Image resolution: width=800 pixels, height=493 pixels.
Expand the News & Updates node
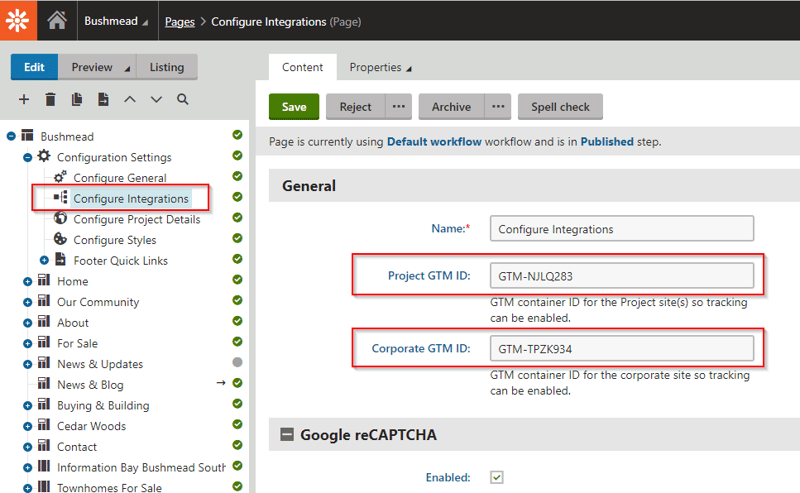tap(28, 364)
